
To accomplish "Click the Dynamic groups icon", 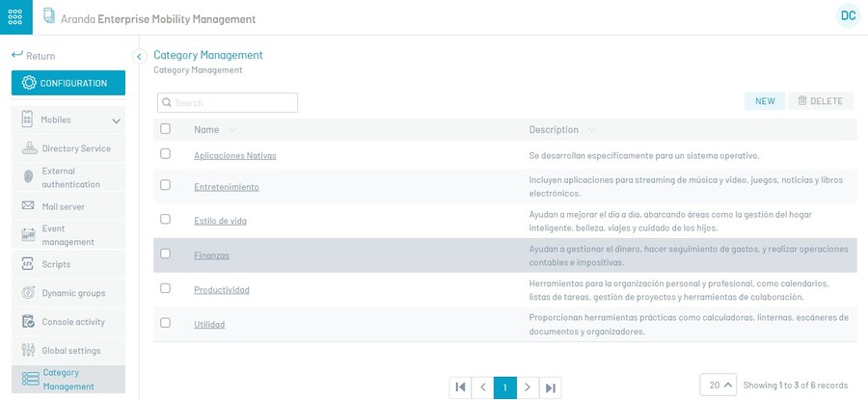I will (x=27, y=293).
